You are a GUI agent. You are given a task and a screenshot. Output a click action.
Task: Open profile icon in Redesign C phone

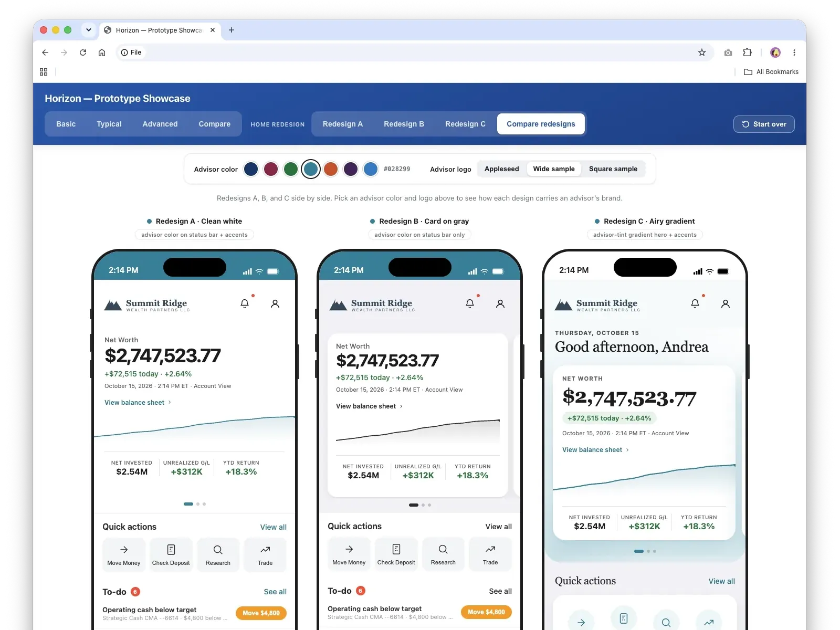point(726,303)
